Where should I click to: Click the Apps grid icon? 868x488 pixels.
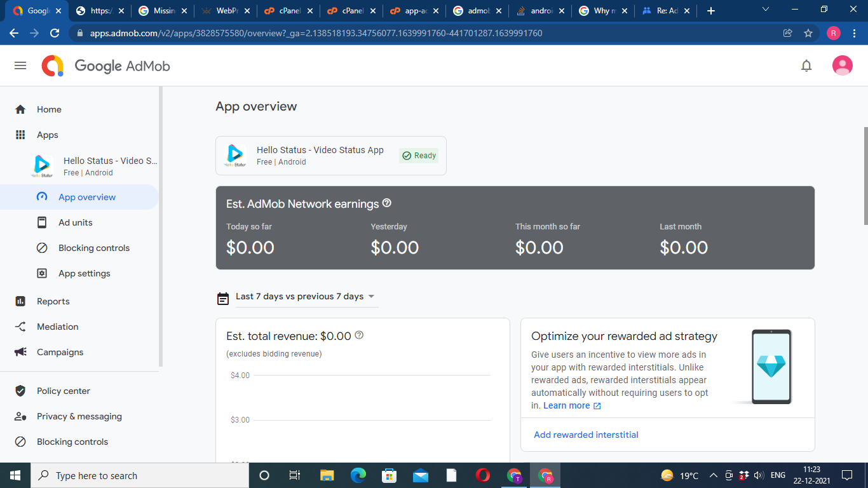point(20,135)
